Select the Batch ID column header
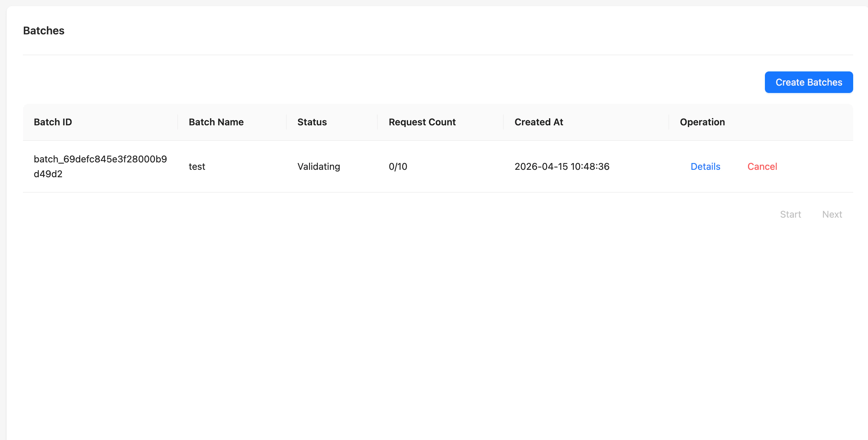868x440 pixels. pos(53,122)
